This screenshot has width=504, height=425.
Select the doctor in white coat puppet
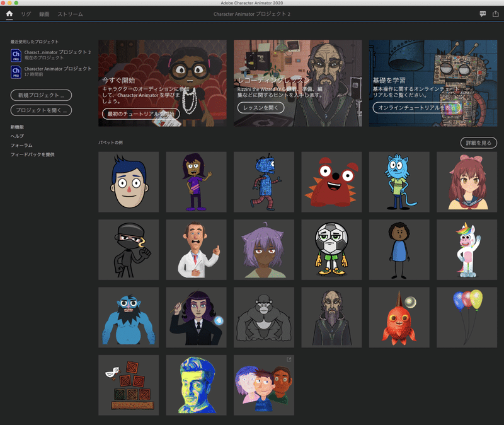pyautogui.click(x=196, y=250)
